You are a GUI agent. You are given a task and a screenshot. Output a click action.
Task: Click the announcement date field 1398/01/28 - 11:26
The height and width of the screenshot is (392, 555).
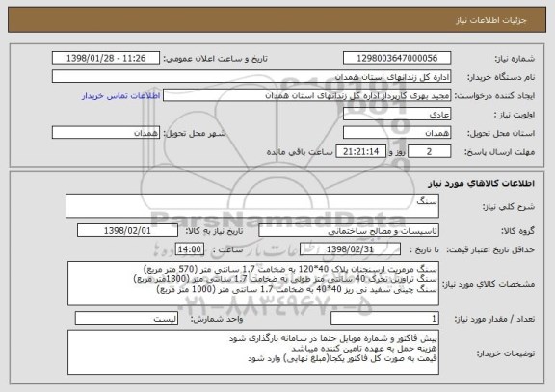click(106, 58)
